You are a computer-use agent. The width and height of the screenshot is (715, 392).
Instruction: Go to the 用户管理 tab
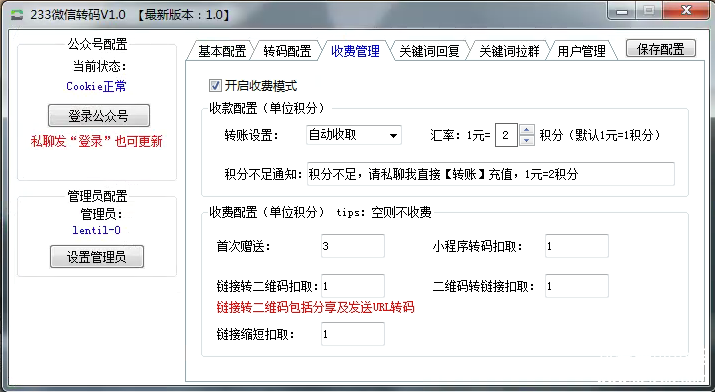(582, 51)
